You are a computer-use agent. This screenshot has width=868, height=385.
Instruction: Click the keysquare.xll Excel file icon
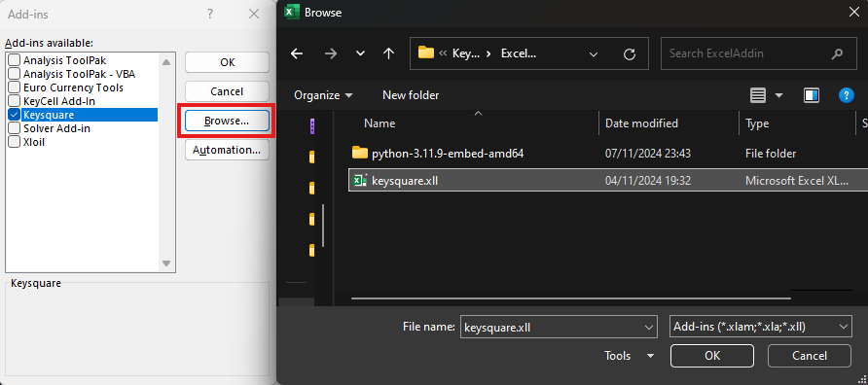coord(360,180)
